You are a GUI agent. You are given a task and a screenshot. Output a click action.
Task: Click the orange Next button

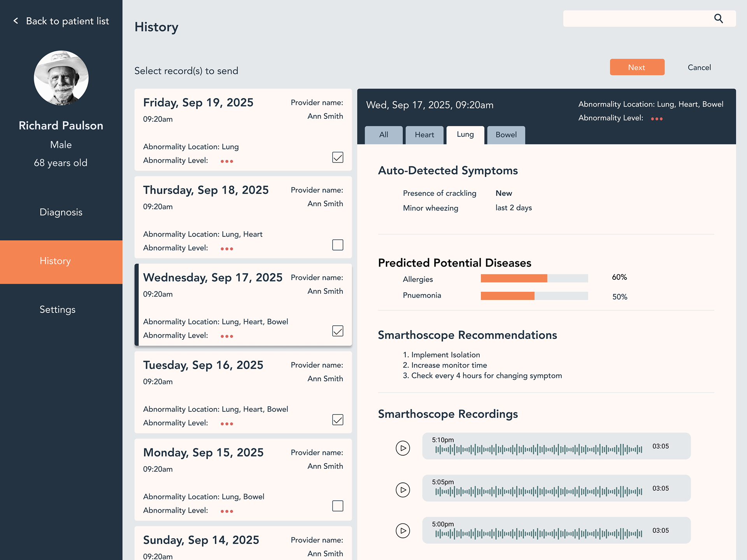[637, 67]
